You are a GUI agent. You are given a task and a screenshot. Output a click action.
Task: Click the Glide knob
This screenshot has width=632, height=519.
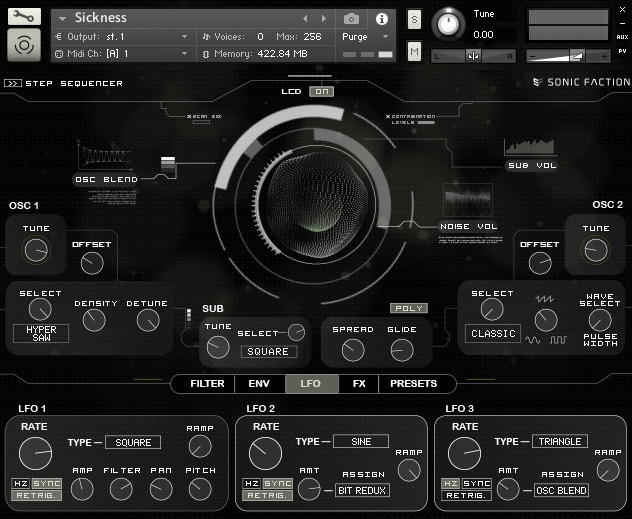point(402,350)
